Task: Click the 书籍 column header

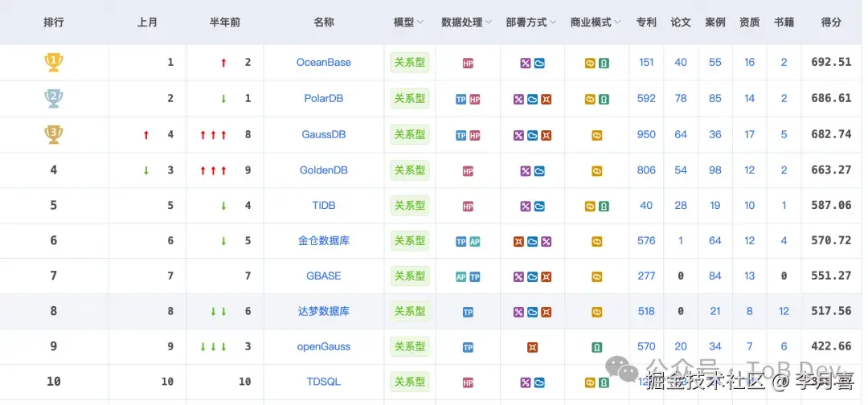Action: coord(784,22)
